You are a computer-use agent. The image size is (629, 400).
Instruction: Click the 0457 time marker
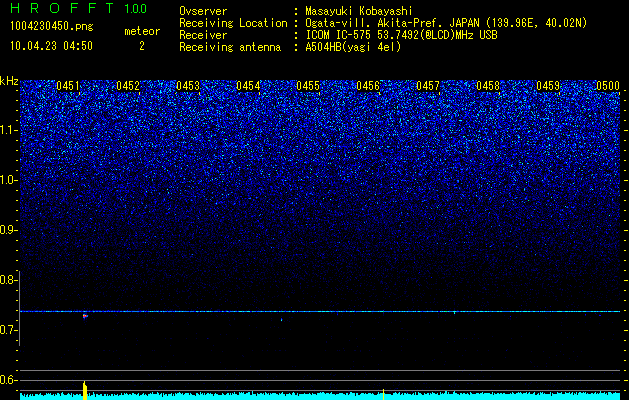click(x=428, y=86)
